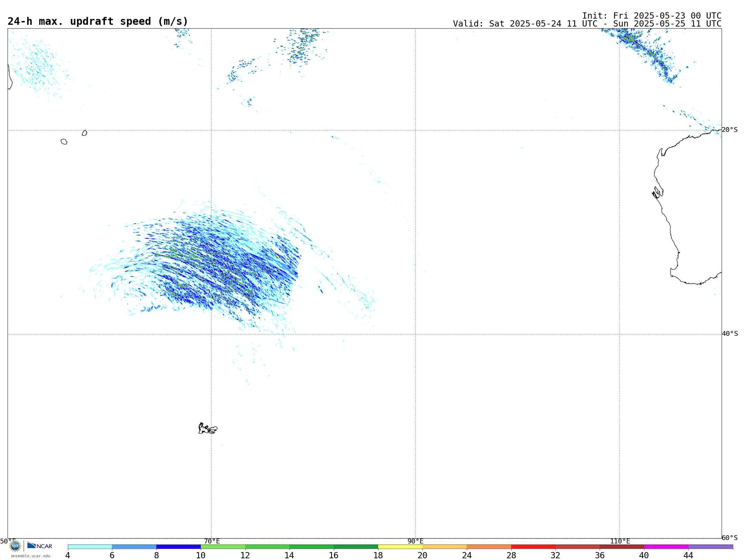
Task: Click the 40°S latitude label
Action: pos(730,334)
